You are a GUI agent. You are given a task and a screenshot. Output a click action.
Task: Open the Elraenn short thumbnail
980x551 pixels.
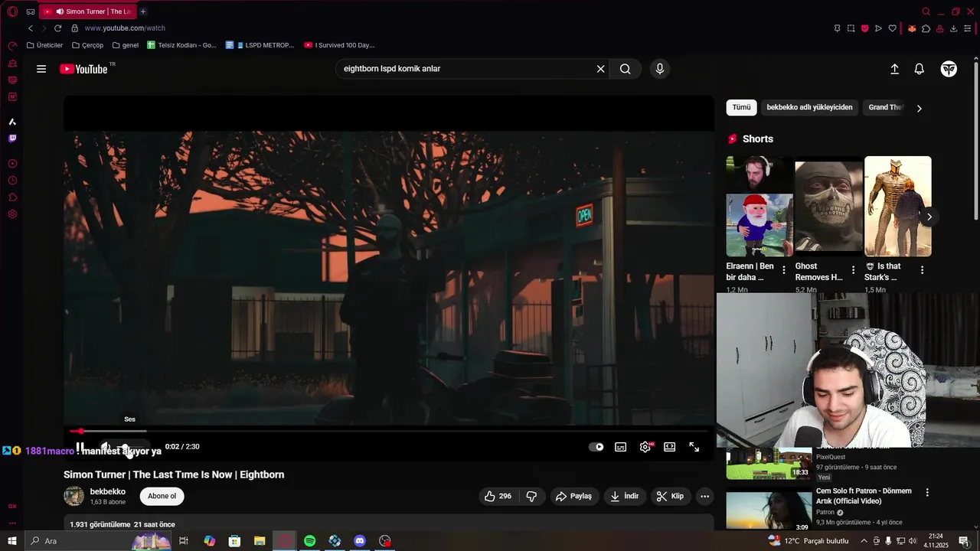[759, 207]
